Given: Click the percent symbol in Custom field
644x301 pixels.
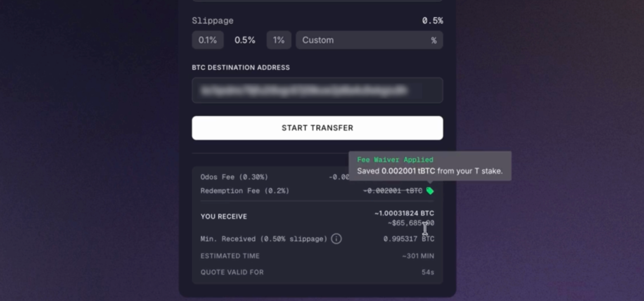Looking at the screenshot, I should 433,40.
